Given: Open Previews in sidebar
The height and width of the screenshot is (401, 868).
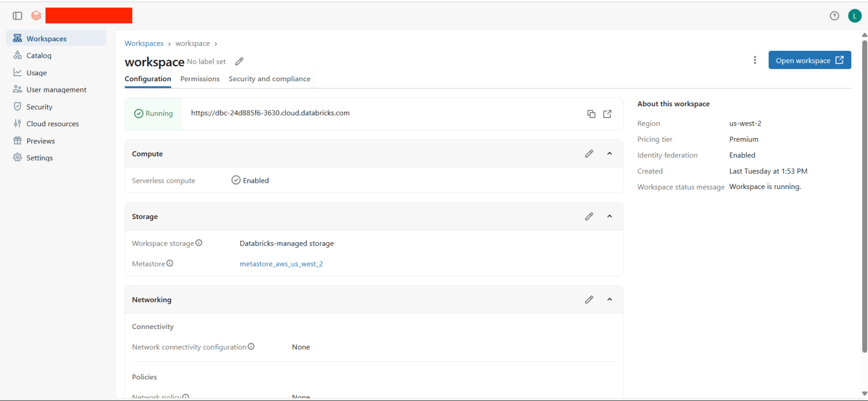Looking at the screenshot, I should pyautogui.click(x=56, y=141).
